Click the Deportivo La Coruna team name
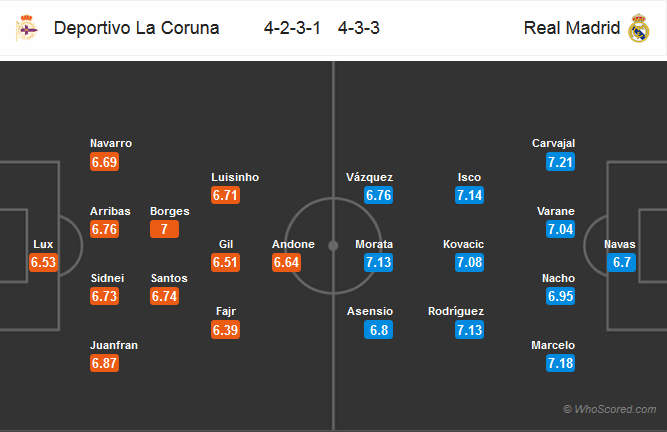The width and height of the screenshot is (667, 432). 136,28
